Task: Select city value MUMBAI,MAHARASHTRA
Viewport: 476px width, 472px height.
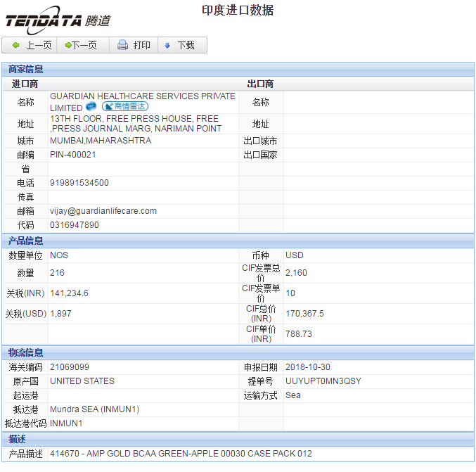Action: coord(101,141)
